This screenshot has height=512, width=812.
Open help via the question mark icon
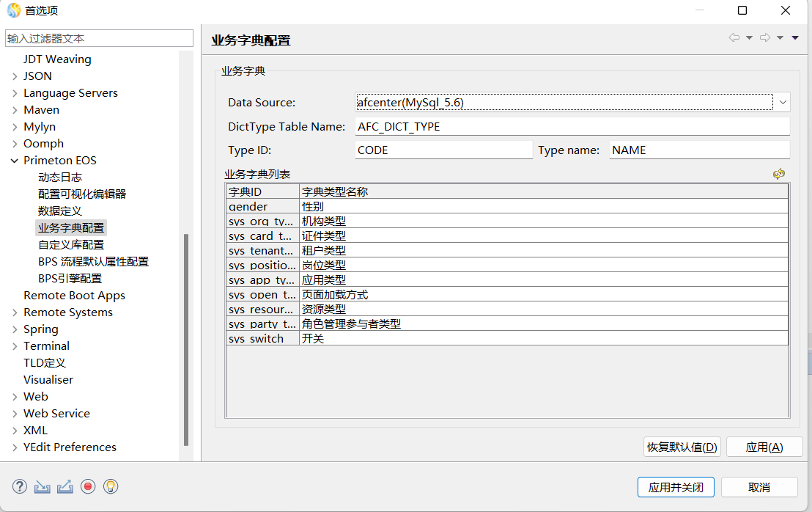pyautogui.click(x=20, y=486)
